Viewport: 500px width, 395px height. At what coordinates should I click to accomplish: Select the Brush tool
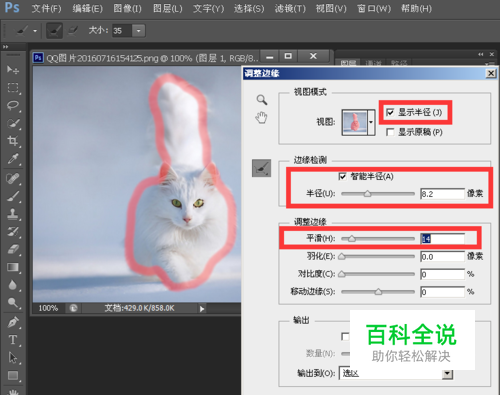click(x=13, y=197)
